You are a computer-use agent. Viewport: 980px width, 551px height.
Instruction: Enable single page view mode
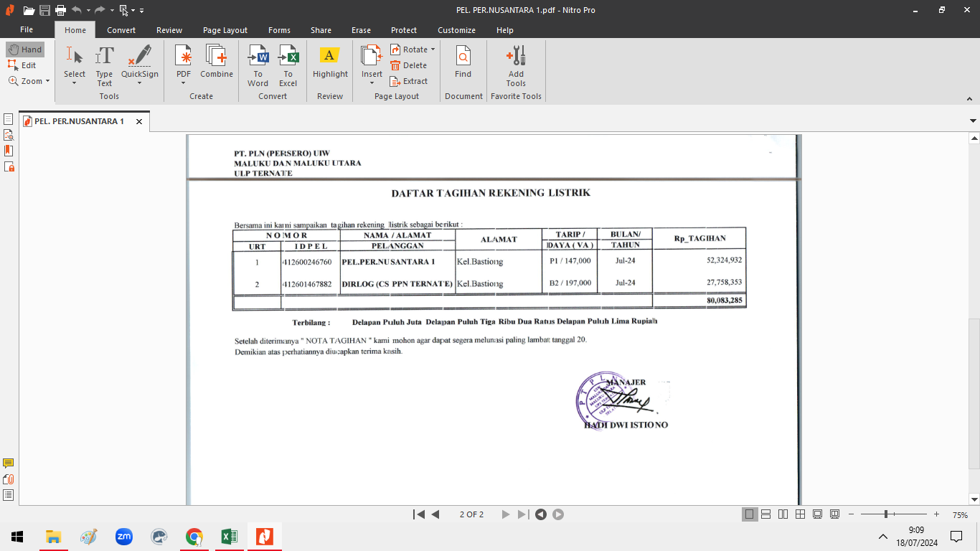click(750, 514)
